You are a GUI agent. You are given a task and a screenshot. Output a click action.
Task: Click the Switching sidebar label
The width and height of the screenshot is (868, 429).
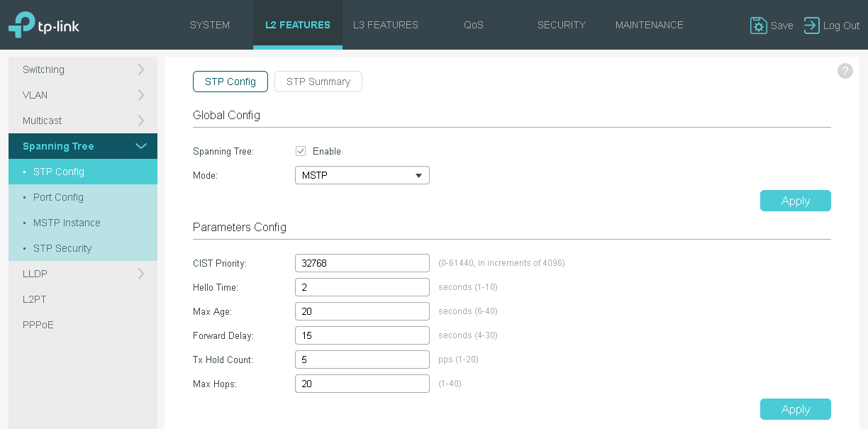[43, 69]
